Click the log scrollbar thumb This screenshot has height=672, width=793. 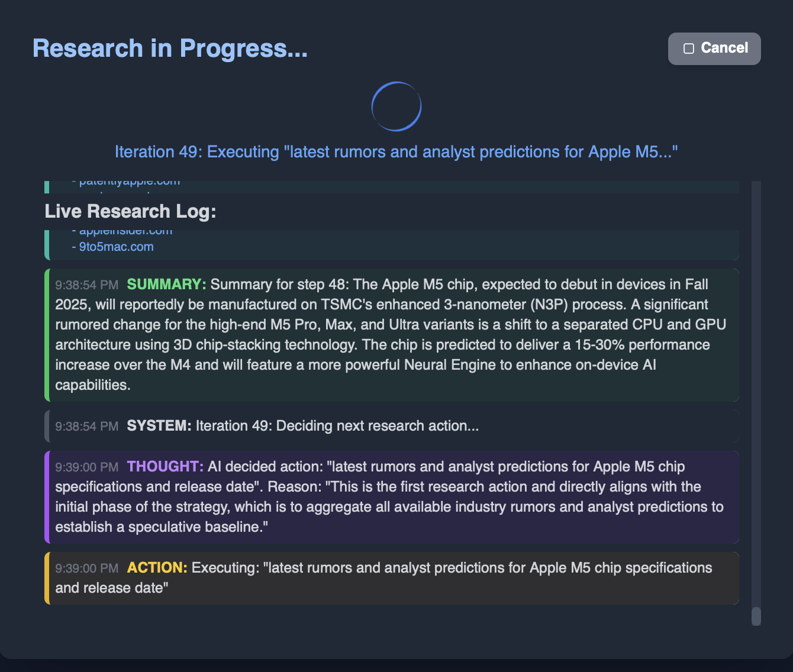tap(756, 616)
